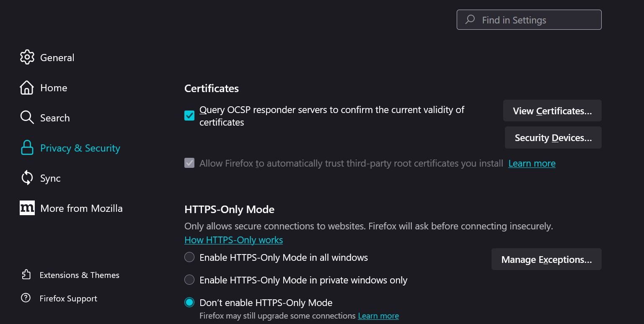
Task: Open the How HTTPS-Only works link
Action: 233,240
